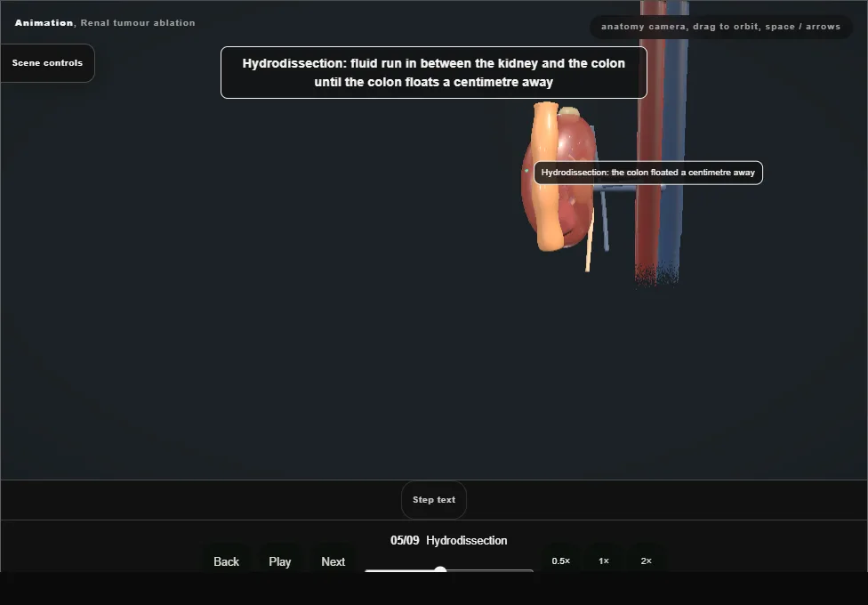The image size is (868, 605).
Task: Click the 'Animation, Renal tumour ablation' title
Action: pyautogui.click(x=105, y=23)
